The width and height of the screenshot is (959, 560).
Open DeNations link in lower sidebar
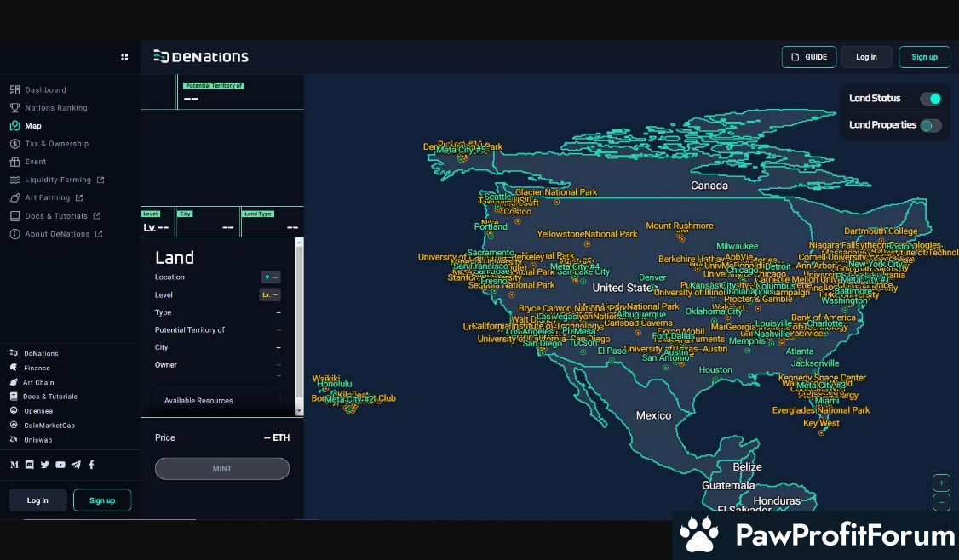coord(34,353)
